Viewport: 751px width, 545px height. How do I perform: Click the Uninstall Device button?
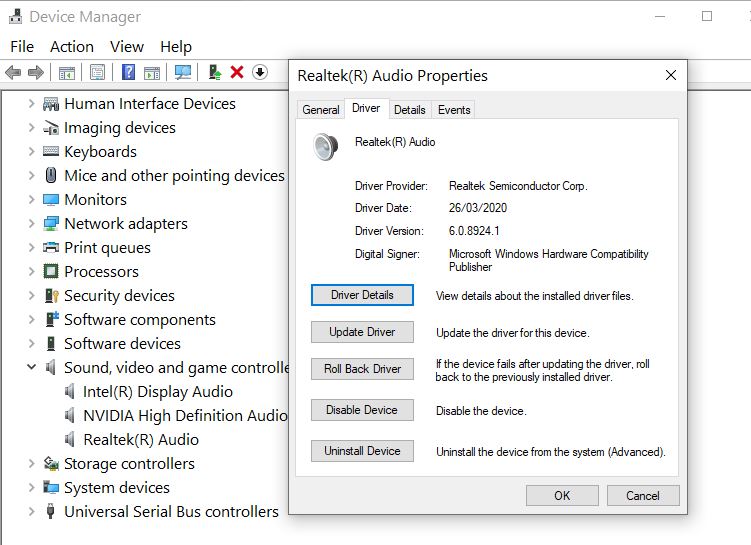[362, 451]
